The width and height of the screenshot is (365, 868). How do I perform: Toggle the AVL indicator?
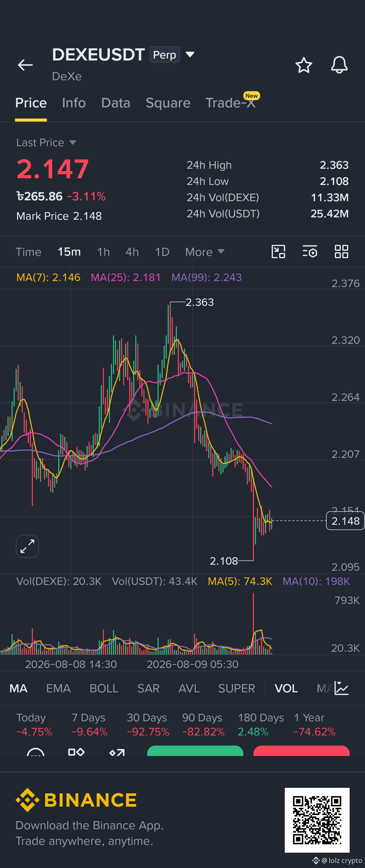click(189, 688)
